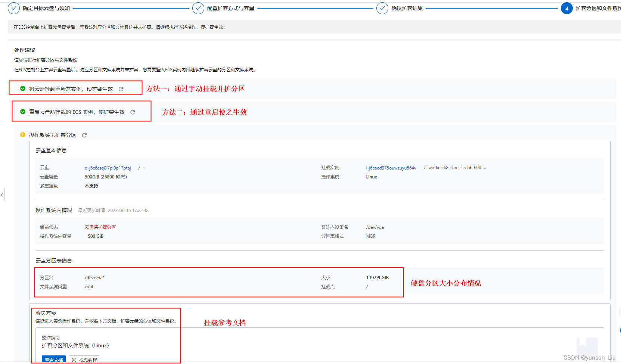Click the play icon in 视频教程
The height and width of the screenshot is (364, 621).
point(74,360)
